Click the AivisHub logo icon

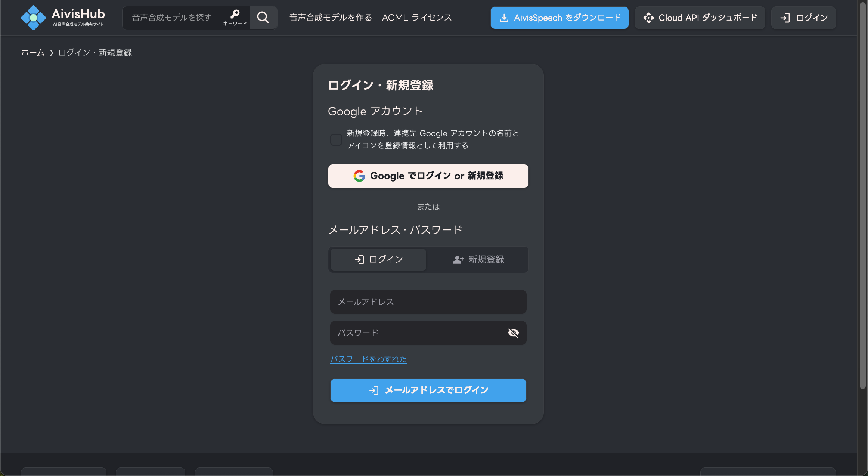coord(33,17)
